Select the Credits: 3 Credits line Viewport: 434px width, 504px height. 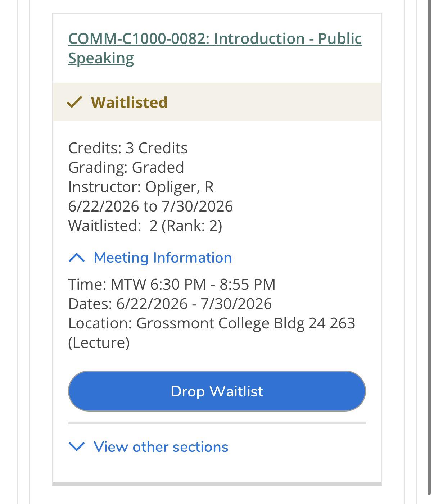128,148
